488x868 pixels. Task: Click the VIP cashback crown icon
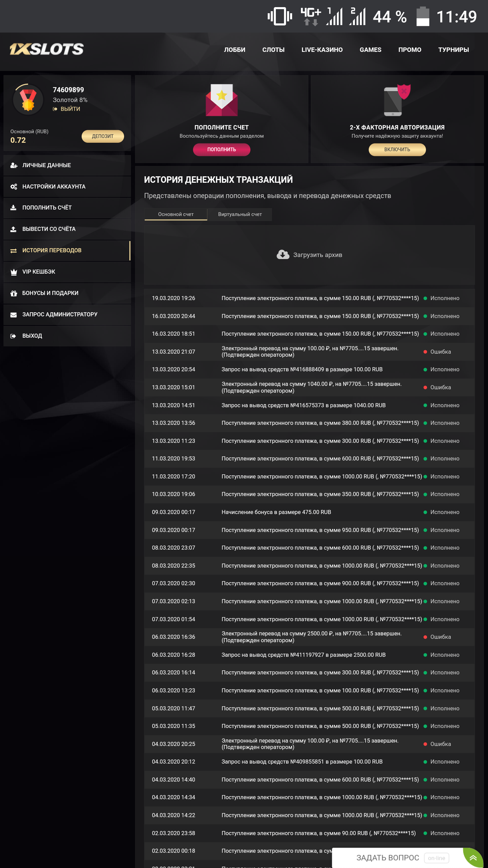point(14,272)
